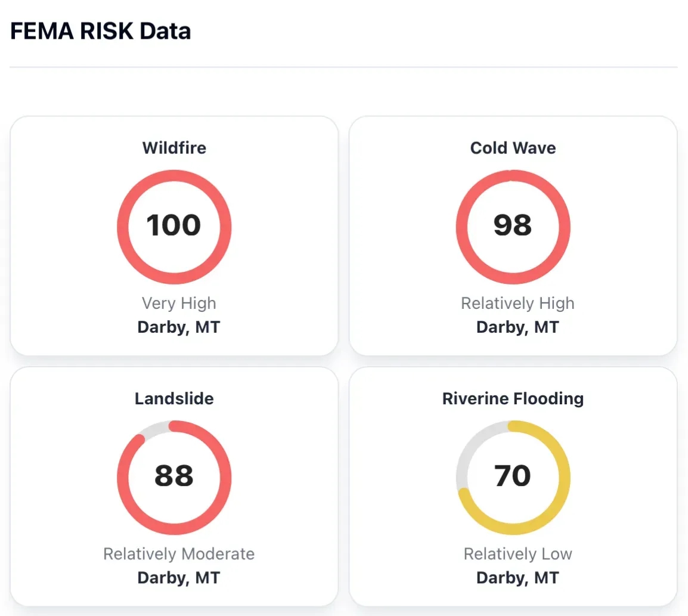The height and width of the screenshot is (616, 688).
Task: Click the Relatively Moderate rating label
Action: [x=179, y=554]
